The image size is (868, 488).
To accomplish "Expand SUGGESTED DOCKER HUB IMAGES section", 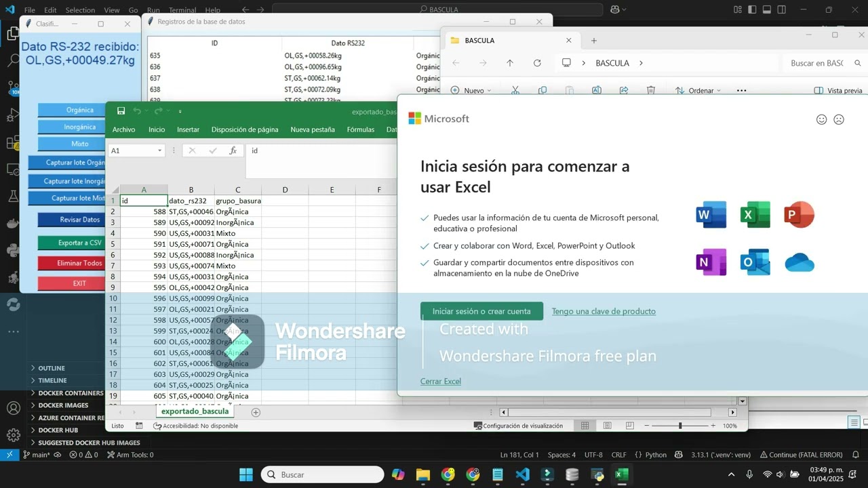I will pos(89,443).
